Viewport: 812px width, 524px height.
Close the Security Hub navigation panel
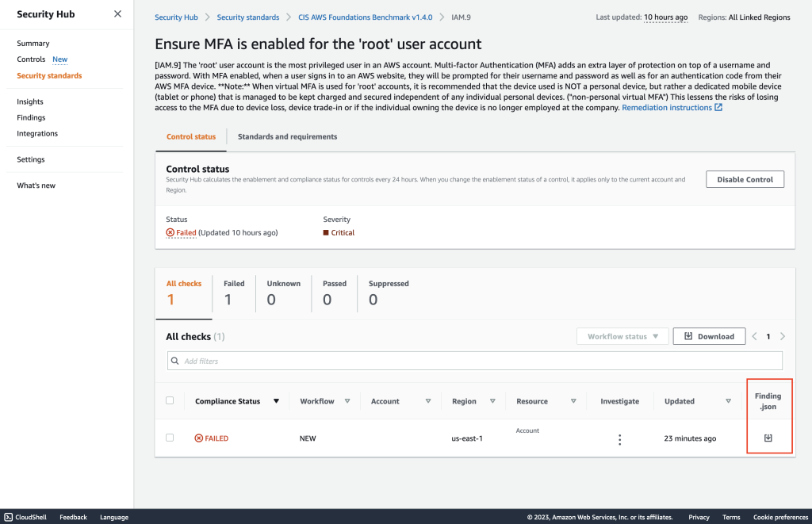click(x=117, y=14)
